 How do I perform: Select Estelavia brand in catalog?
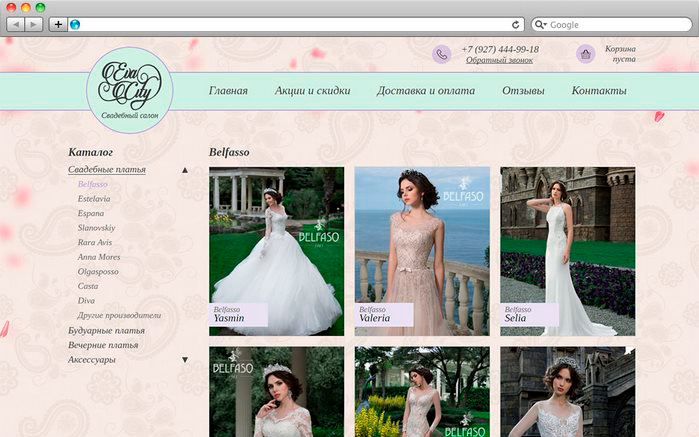pos(94,199)
